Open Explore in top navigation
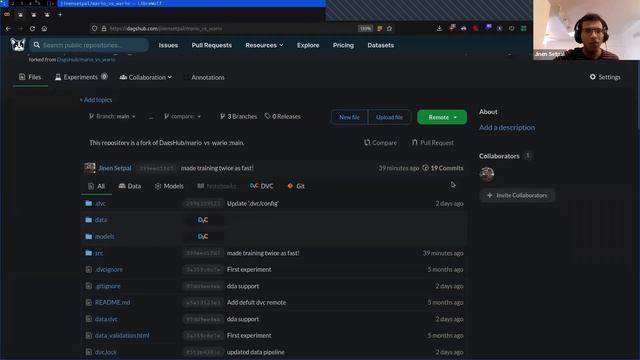The image size is (640, 360). [308, 45]
